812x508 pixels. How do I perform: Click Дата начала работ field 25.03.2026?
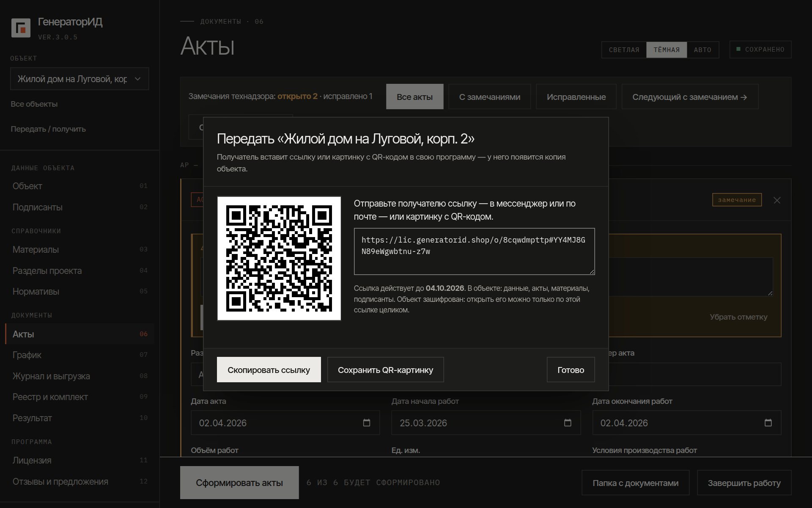click(x=486, y=422)
